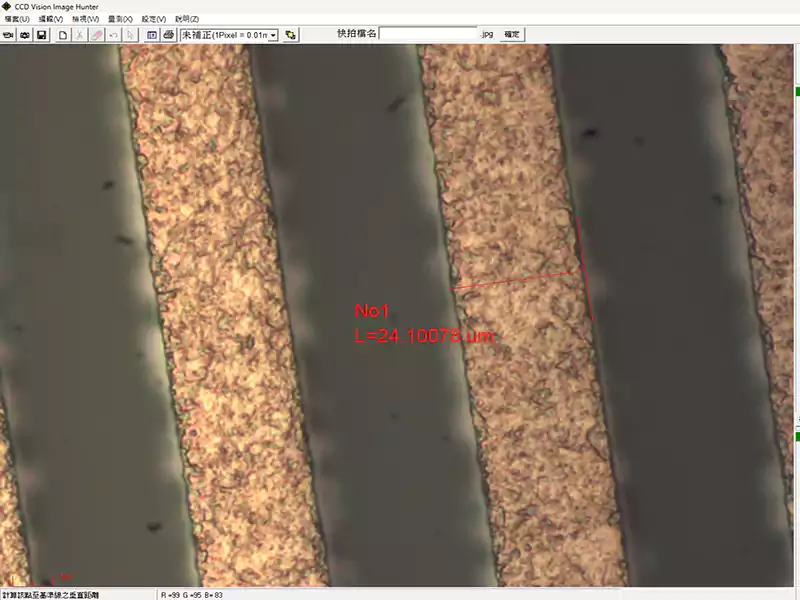This screenshot has width=800, height=600.
Task: Select the pink eraser tool icon
Action: pyautogui.click(x=97, y=35)
